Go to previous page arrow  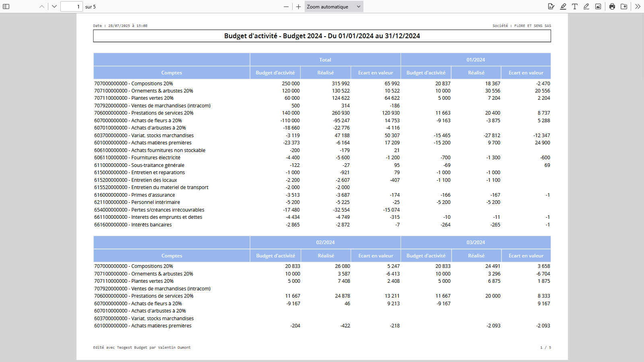click(x=42, y=6)
